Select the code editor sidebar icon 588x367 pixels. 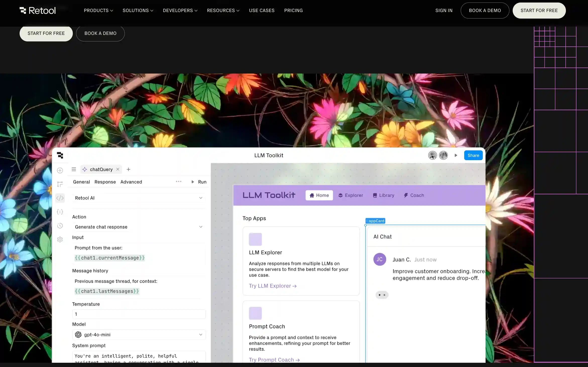pos(60,198)
